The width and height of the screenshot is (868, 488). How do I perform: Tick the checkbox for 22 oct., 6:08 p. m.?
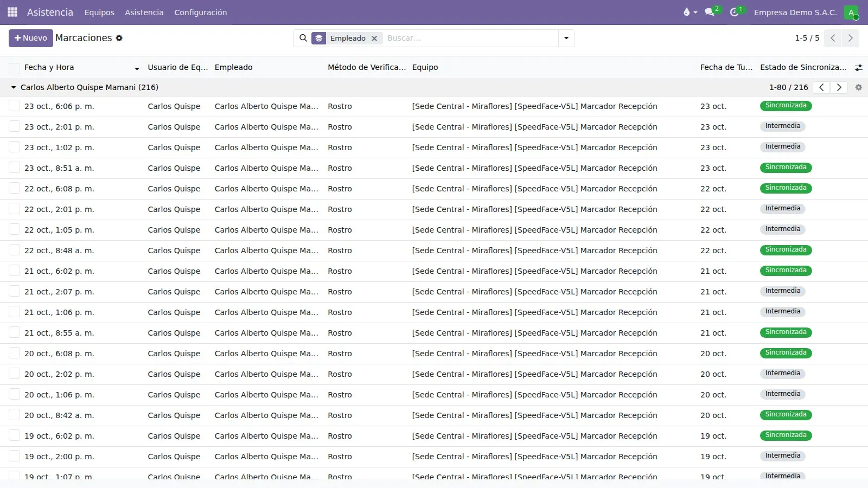tap(15, 188)
